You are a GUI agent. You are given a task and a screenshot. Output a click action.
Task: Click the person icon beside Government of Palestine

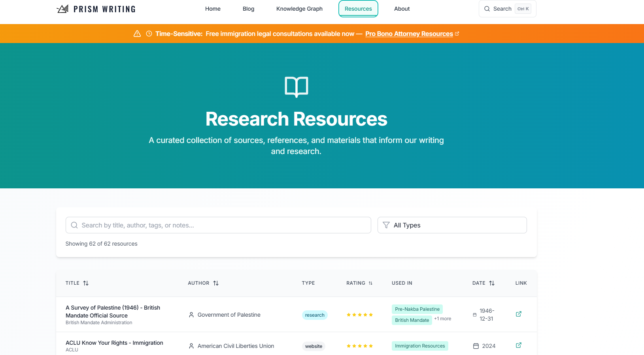click(191, 315)
